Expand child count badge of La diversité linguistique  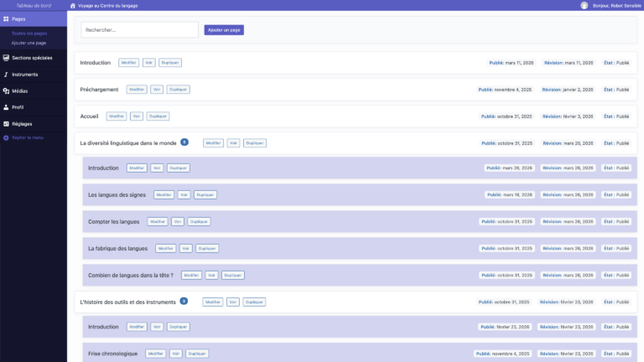click(x=184, y=142)
